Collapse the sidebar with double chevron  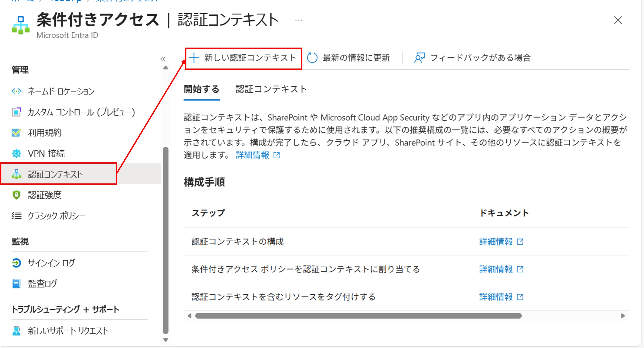(163, 59)
